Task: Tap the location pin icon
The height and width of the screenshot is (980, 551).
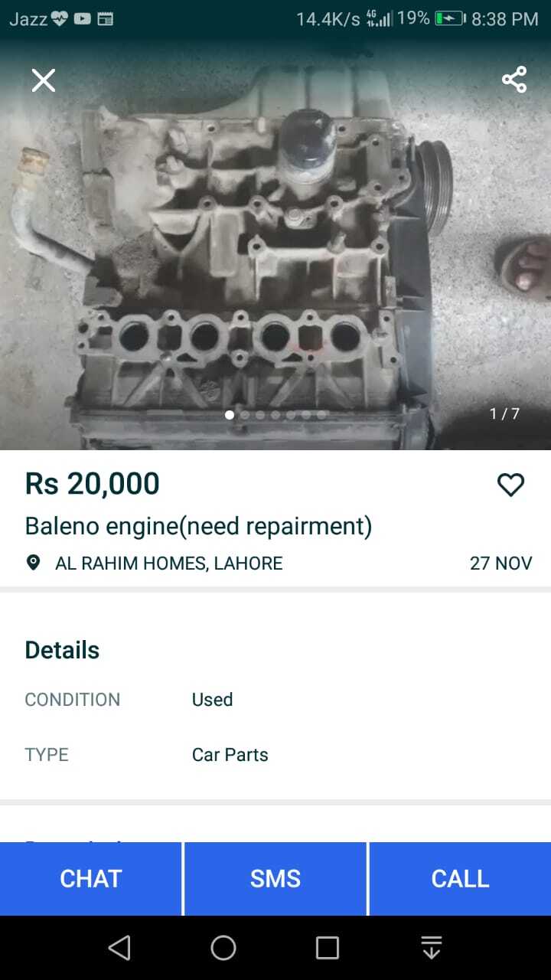Action: 33,563
